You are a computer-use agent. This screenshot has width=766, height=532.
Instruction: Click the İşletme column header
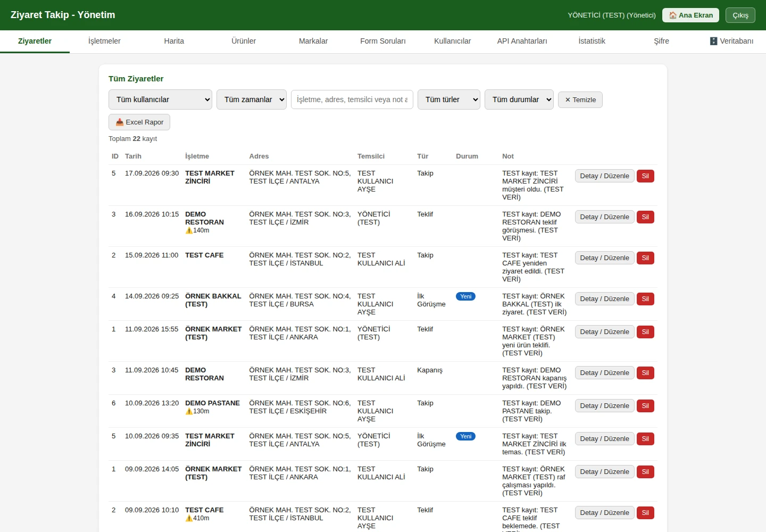(x=197, y=156)
